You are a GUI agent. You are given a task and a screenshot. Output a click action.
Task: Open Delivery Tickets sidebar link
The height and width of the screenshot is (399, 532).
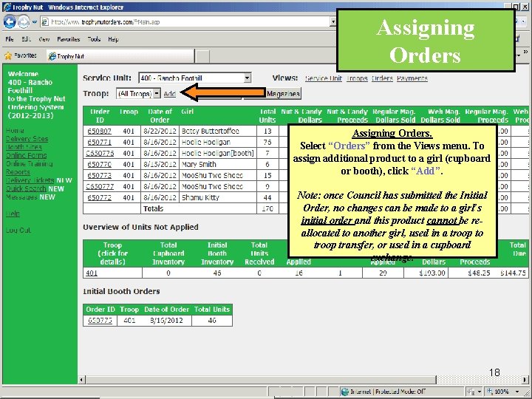(x=30, y=180)
